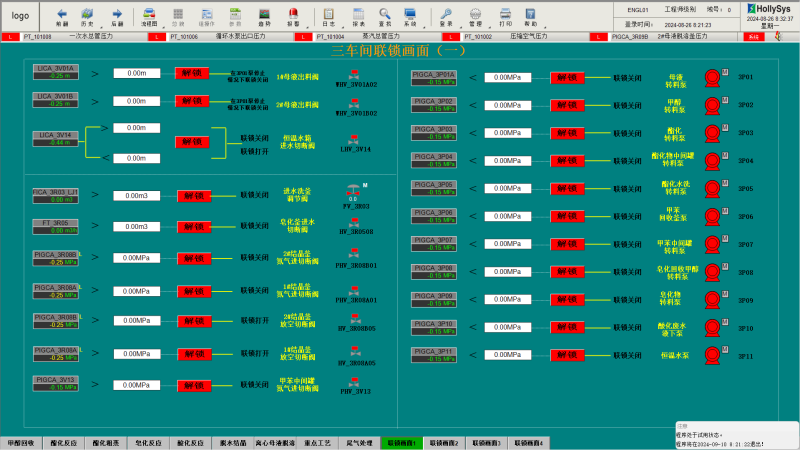The width and height of the screenshot is (800, 450).
Task: Click the HollySys logo
Action: 769,9
